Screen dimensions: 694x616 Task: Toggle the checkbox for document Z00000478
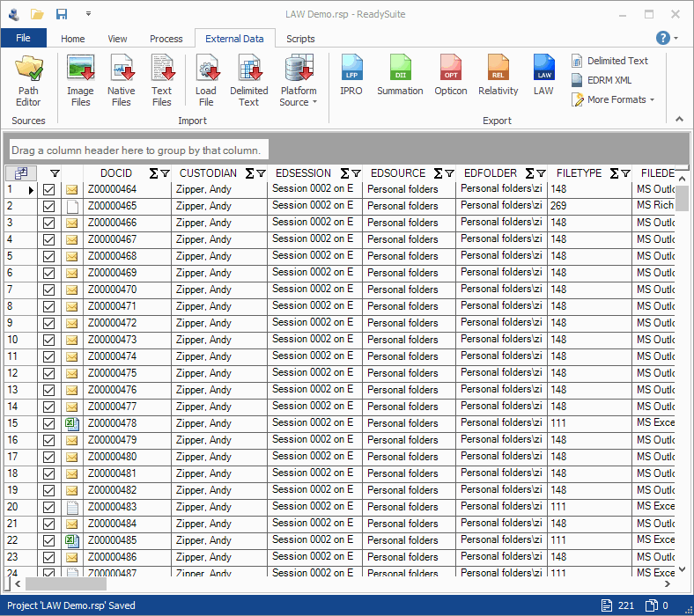point(49,423)
